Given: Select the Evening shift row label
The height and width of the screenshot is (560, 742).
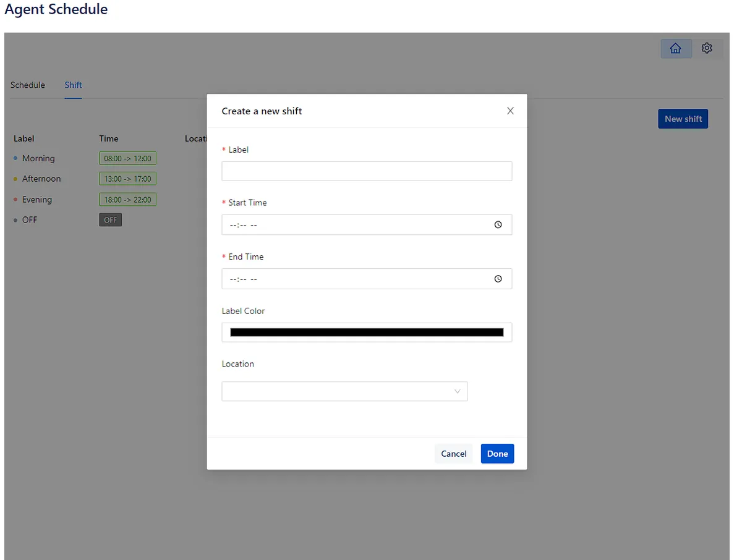Looking at the screenshot, I should pos(37,200).
